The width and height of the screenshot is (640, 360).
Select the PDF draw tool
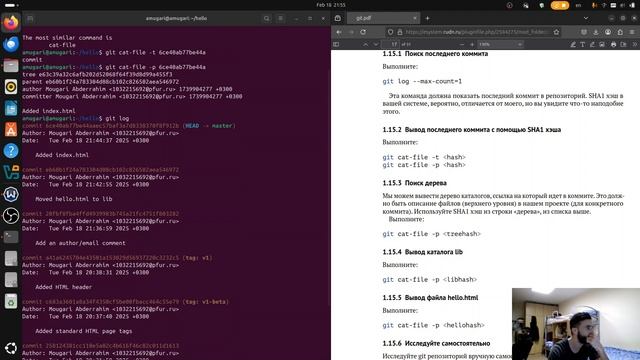[x=592, y=44]
